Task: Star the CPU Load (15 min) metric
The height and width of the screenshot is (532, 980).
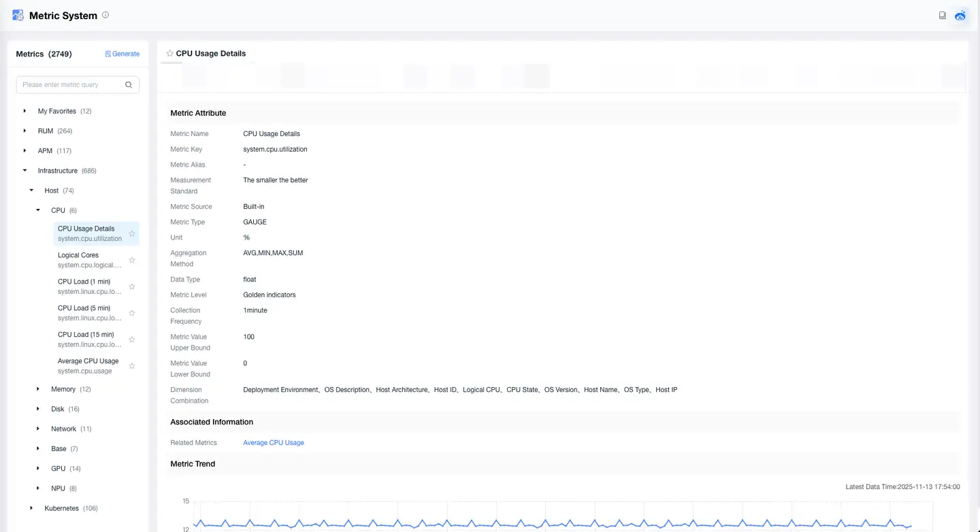Action: (132, 339)
